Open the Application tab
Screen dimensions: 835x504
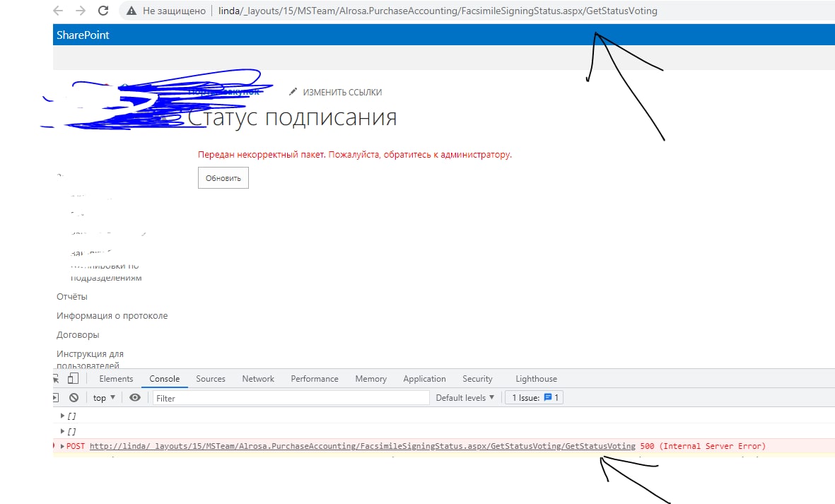pyautogui.click(x=424, y=378)
